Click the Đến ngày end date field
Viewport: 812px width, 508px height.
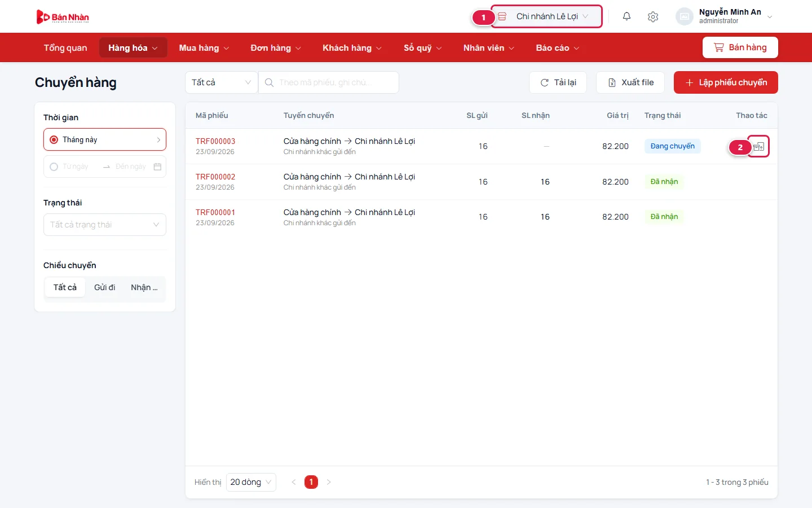click(130, 167)
